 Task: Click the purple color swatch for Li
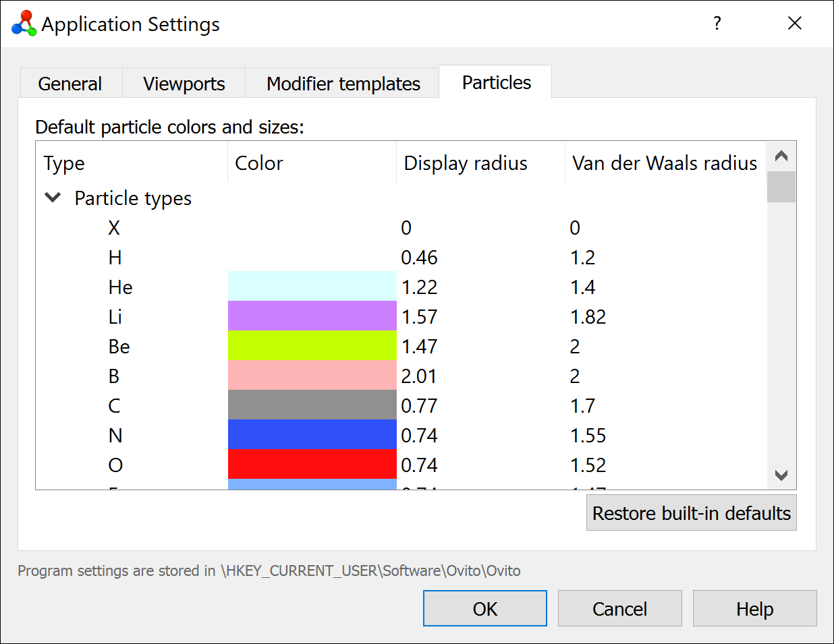312,316
